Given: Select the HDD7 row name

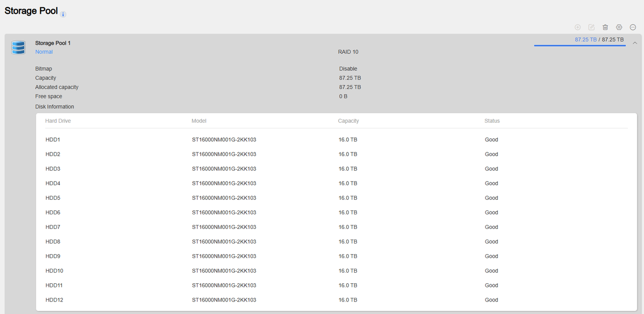Looking at the screenshot, I should 53,227.
